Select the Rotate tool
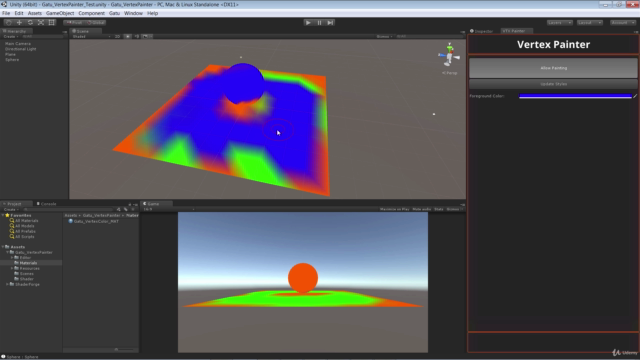The width and height of the screenshot is (640, 360). click(30, 22)
